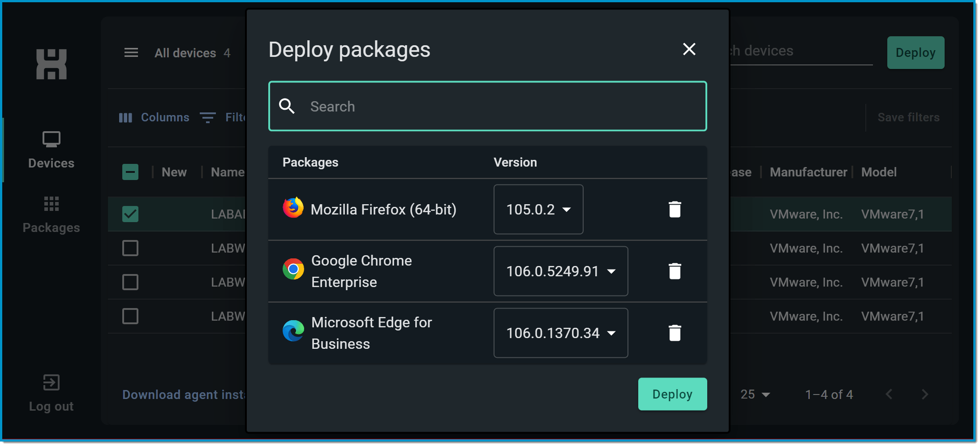Open the hamburger menu next to All devices
Image resolution: width=980 pixels, height=446 pixels.
click(x=131, y=52)
